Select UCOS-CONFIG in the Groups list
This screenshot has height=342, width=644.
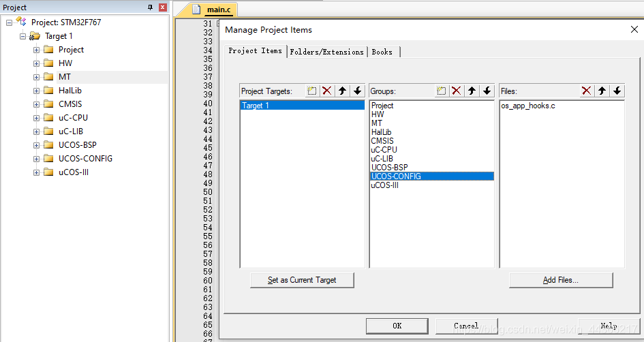coord(432,176)
